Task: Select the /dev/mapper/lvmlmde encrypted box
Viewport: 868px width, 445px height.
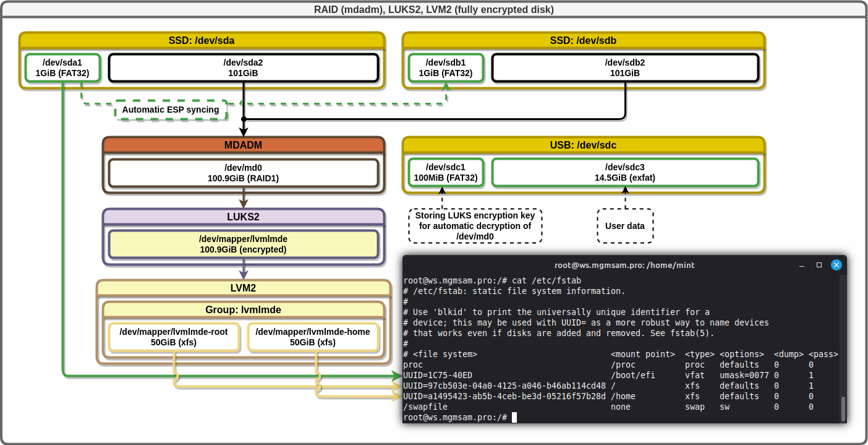Action: (244, 244)
